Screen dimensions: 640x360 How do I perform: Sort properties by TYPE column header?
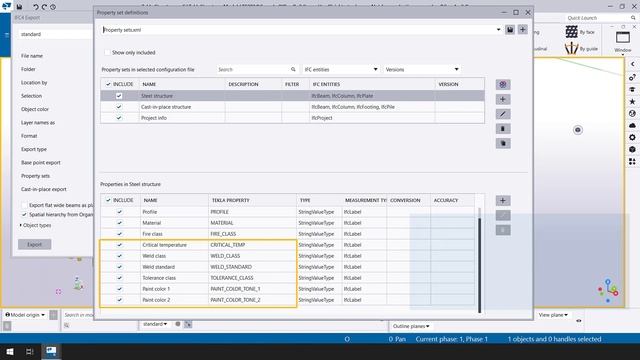pos(320,200)
